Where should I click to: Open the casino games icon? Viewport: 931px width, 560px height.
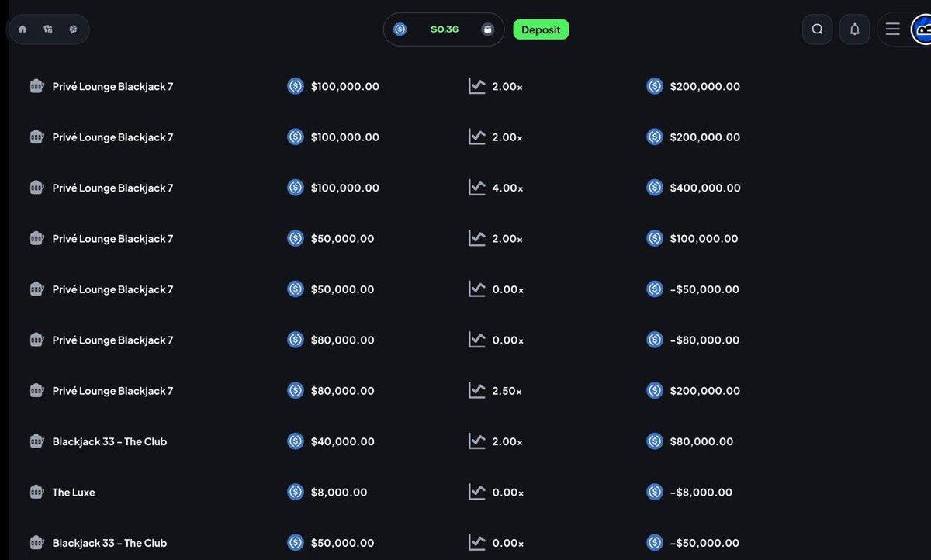pos(48,29)
